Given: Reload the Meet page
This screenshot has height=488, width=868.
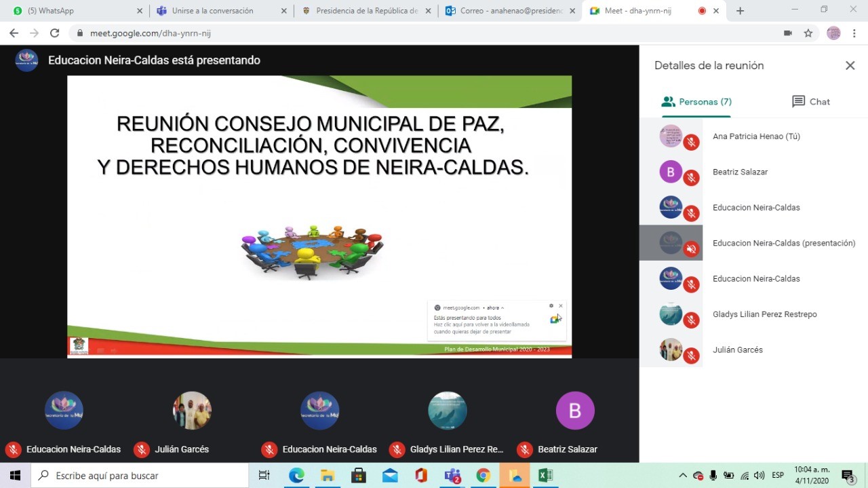Looking at the screenshot, I should 55,33.
